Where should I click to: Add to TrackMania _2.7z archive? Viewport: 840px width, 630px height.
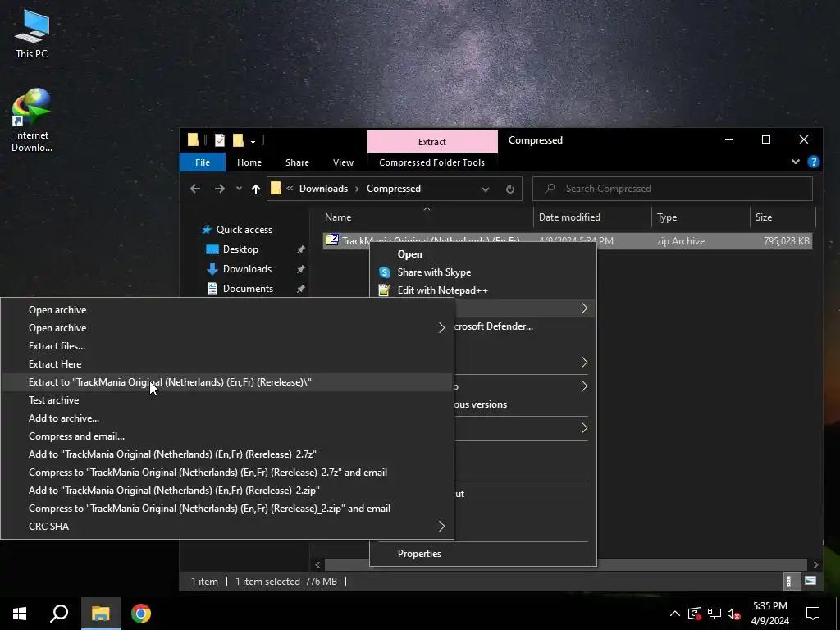pos(227,454)
